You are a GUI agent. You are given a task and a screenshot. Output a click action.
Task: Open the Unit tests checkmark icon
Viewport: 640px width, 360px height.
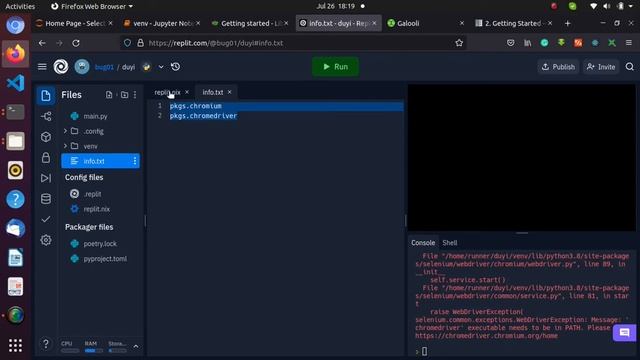coord(46,219)
